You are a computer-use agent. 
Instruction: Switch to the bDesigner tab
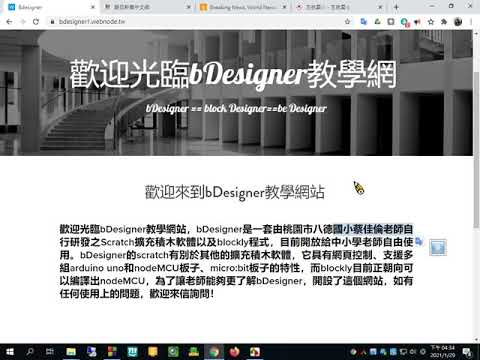[50, 7]
